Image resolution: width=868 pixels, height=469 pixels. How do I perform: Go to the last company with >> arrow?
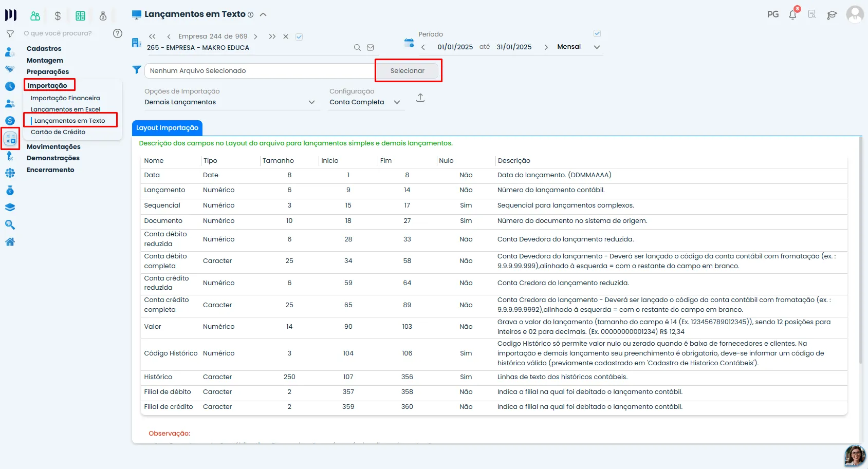point(272,36)
